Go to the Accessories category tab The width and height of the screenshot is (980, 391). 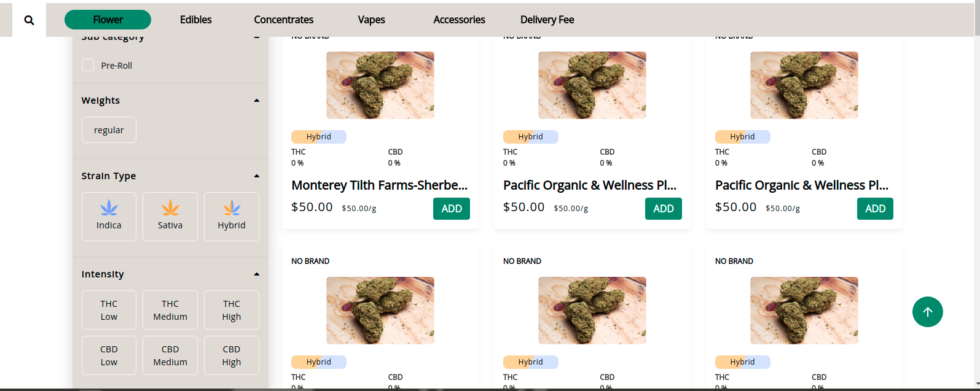tap(459, 20)
